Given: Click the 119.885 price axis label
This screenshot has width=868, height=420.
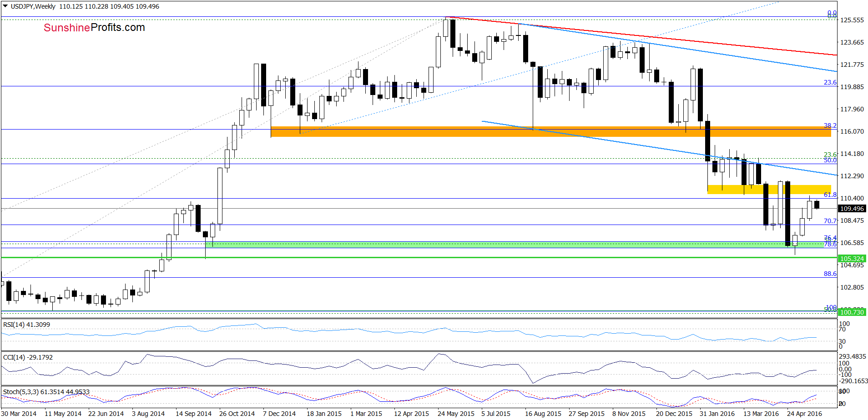Looking at the screenshot, I should (x=852, y=87).
